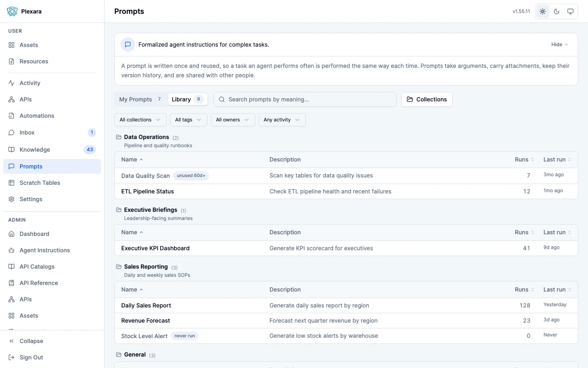Screen dimensions: 588x368
Task: Click the Knowledge book icon
Action: point(11,150)
